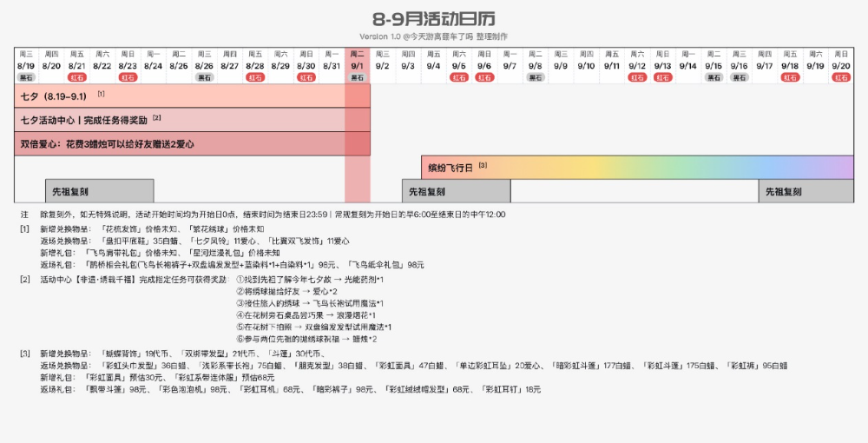Select the 红石 badge under 9/5
Image resolution: width=868 pixels, height=443 pixels.
pos(459,77)
